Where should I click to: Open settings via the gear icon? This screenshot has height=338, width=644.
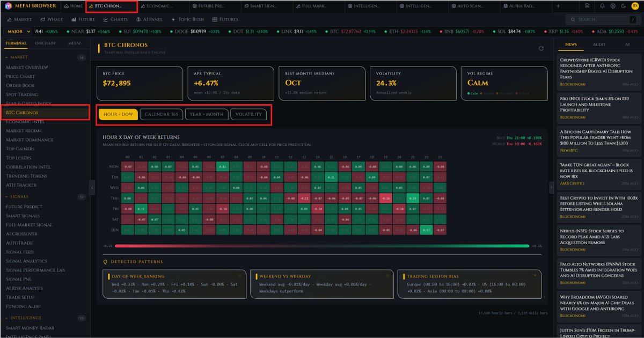(x=612, y=6)
